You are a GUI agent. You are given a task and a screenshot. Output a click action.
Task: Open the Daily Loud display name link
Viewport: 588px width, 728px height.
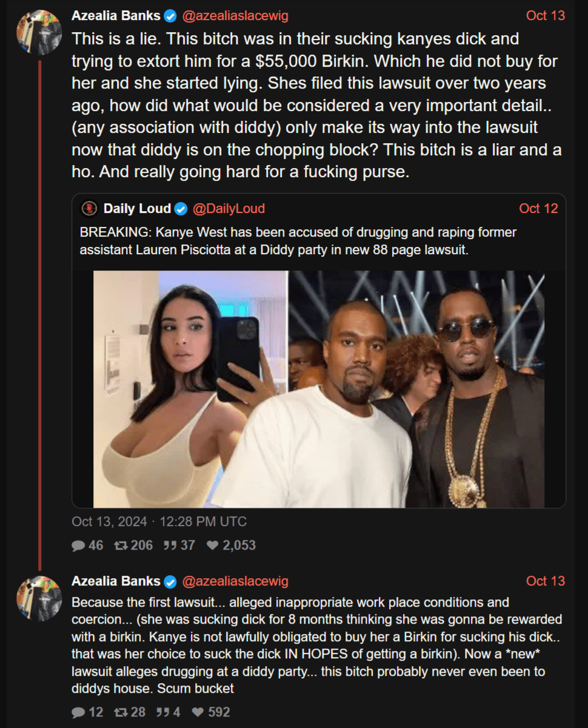pyautogui.click(x=137, y=209)
